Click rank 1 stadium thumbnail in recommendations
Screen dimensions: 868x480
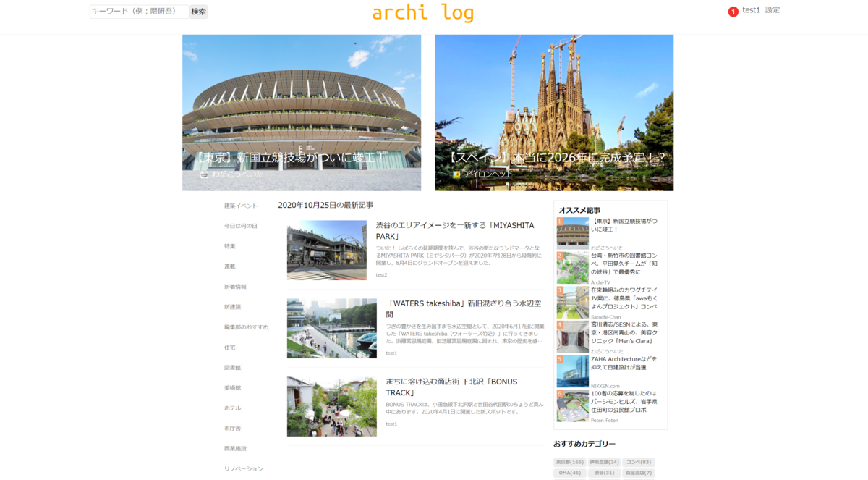point(572,233)
